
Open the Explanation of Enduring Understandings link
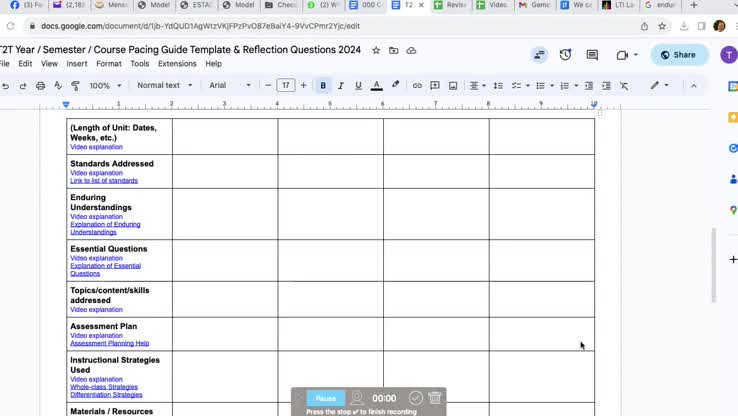coord(105,228)
